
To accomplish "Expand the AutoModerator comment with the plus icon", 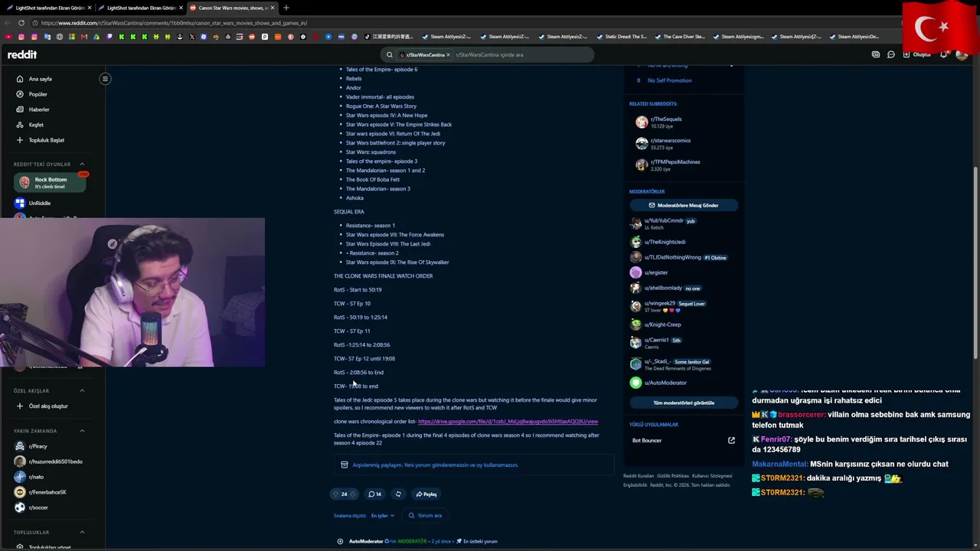I will pos(340,541).
